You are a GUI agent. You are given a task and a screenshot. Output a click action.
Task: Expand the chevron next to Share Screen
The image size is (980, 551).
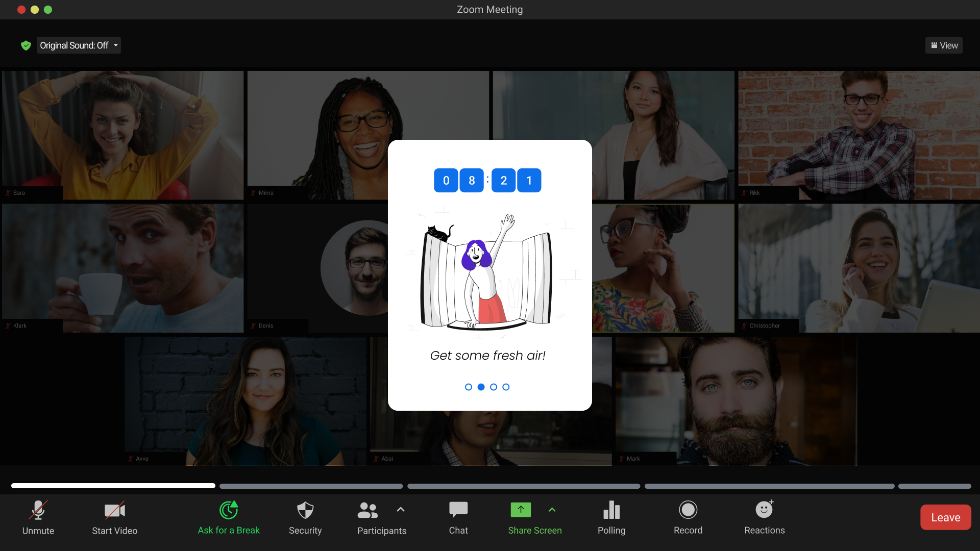(552, 510)
